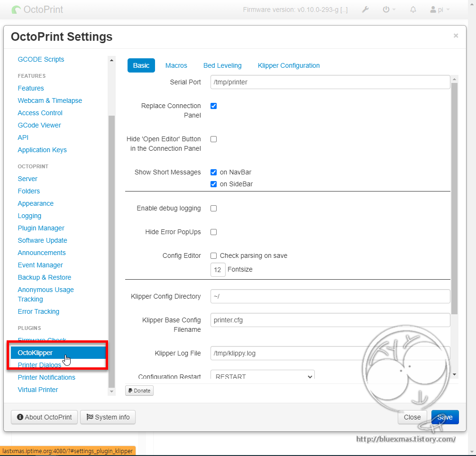This screenshot has height=456, width=476.
Task: Click the Klipper Base Config Filename field
Action: point(330,320)
